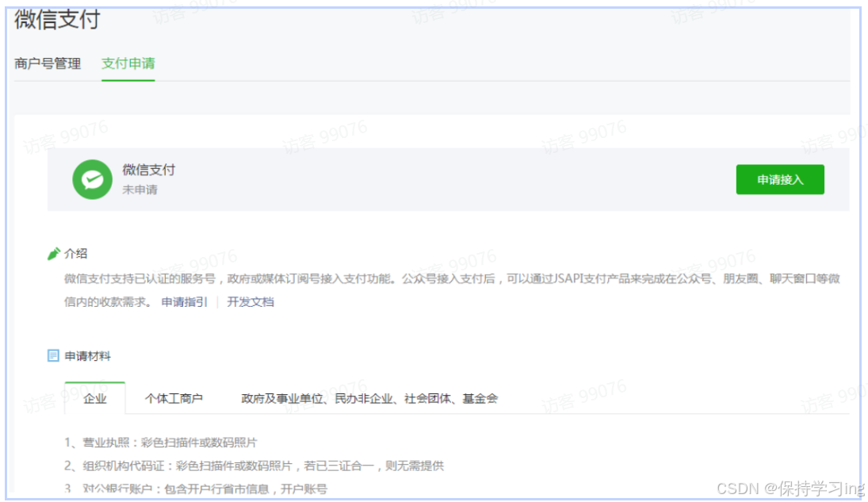Viewport: 868px width, 502px height.
Task: Click the 微信支付 page title
Action: click(54, 20)
